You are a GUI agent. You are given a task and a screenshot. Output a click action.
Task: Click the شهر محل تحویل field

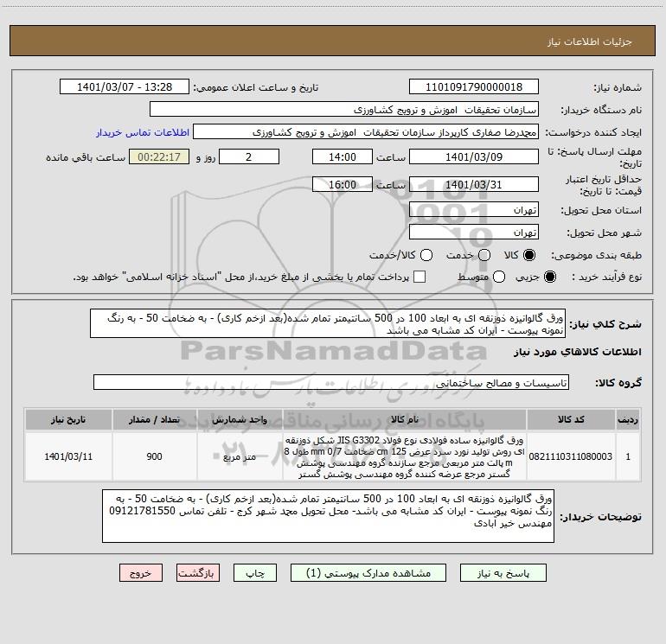[474, 232]
